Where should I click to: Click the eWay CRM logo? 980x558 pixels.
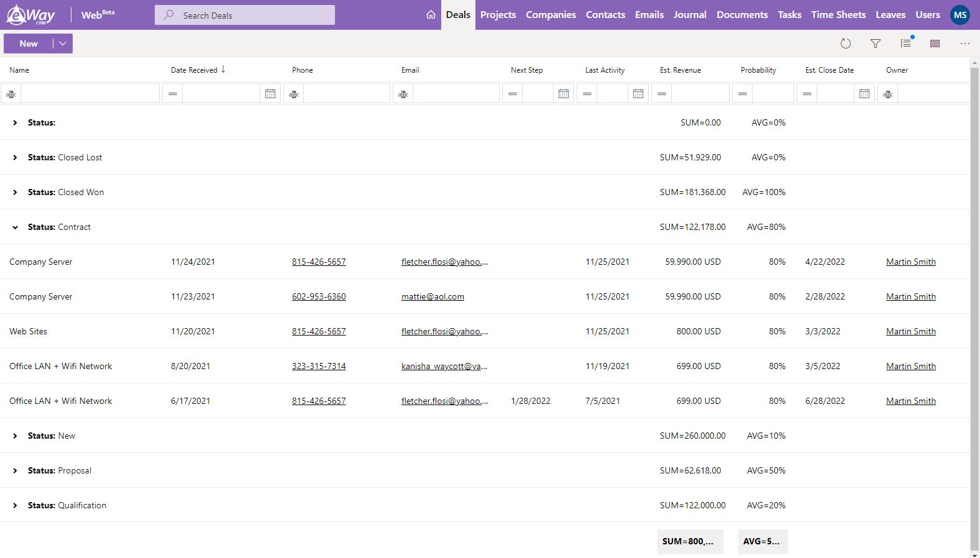click(x=30, y=14)
